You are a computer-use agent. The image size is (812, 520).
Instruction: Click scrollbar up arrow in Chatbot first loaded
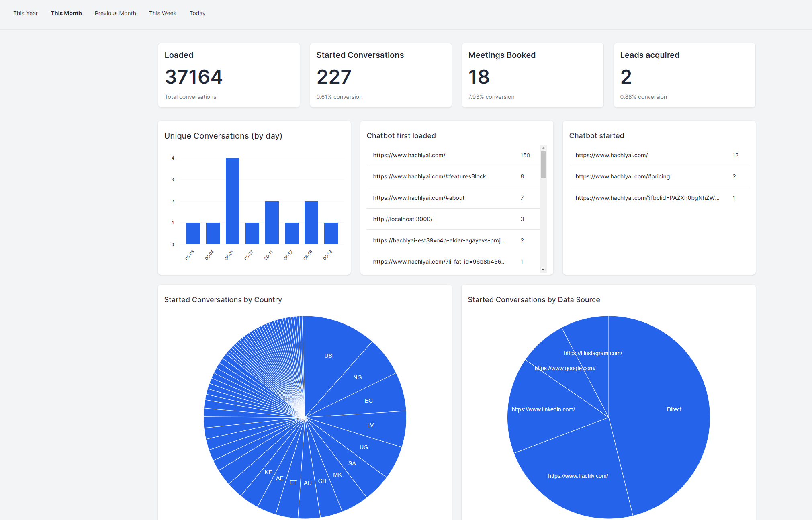543,148
